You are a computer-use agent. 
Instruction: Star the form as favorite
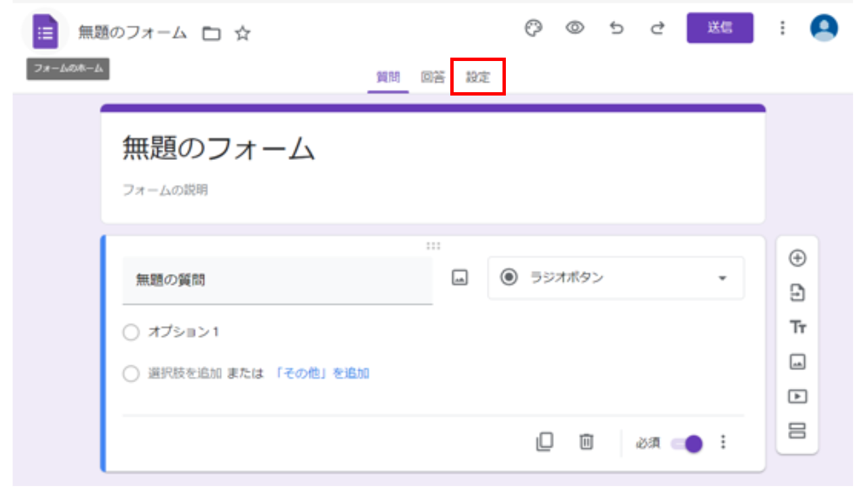click(243, 33)
